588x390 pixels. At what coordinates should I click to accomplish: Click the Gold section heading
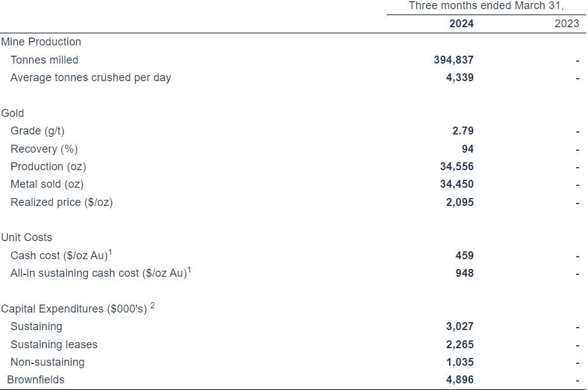click(13, 113)
